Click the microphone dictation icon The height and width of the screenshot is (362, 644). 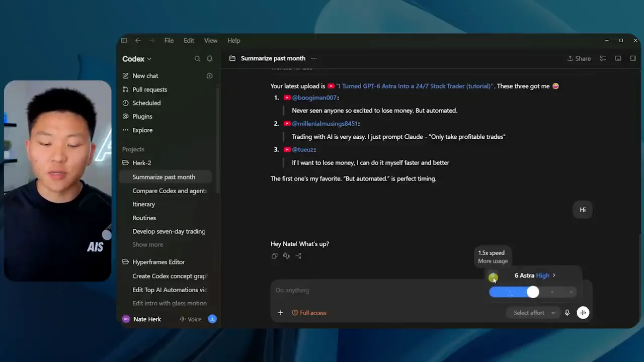(567, 313)
